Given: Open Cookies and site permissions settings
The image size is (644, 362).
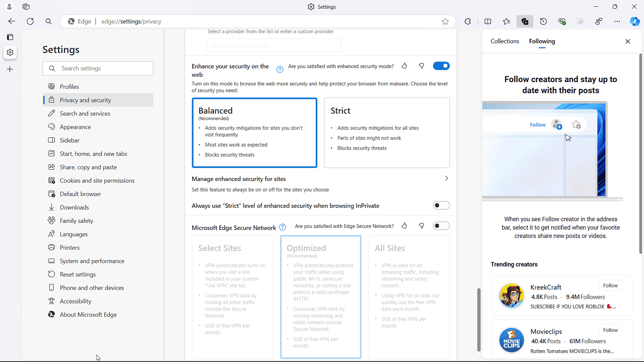Looking at the screenshot, I should pyautogui.click(x=98, y=181).
